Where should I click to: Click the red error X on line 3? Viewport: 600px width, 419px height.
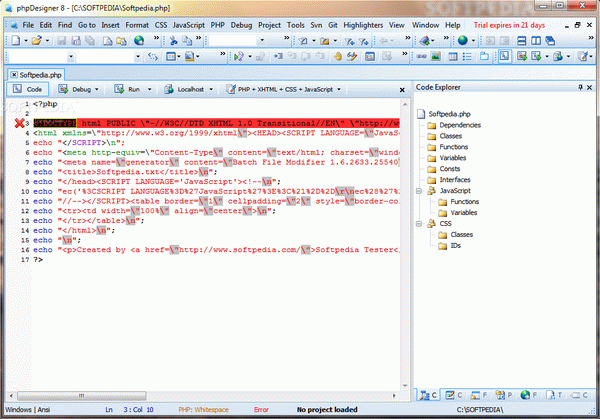tap(19, 123)
